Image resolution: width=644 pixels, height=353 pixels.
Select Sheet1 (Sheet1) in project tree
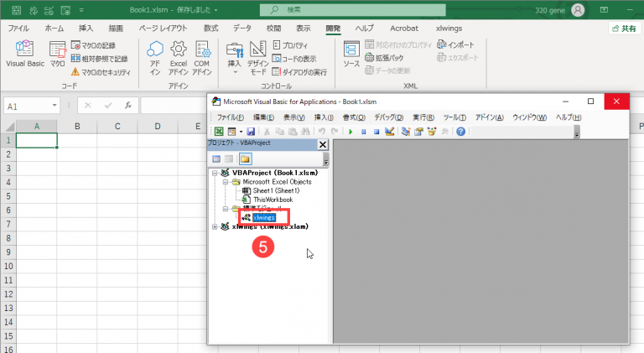tap(276, 190)
